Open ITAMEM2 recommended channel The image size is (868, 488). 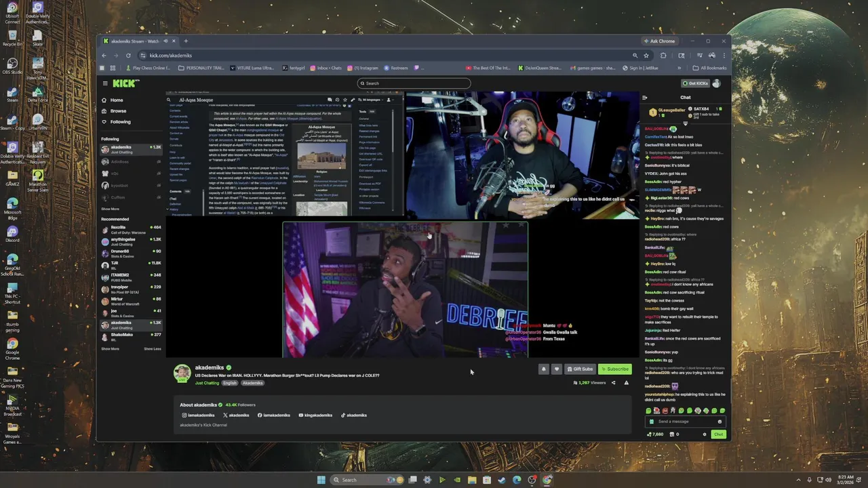click(x=131, y=277)
